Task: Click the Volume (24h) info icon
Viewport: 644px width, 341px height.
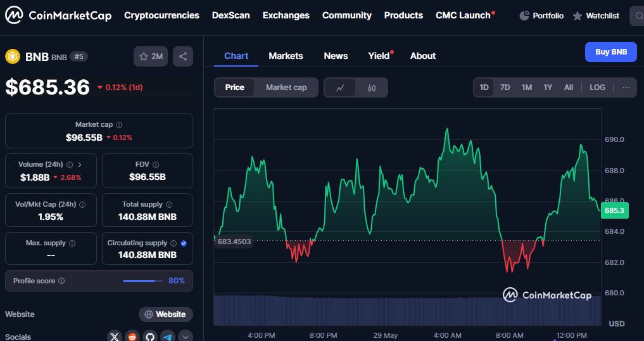Action: tap(70, 165)
